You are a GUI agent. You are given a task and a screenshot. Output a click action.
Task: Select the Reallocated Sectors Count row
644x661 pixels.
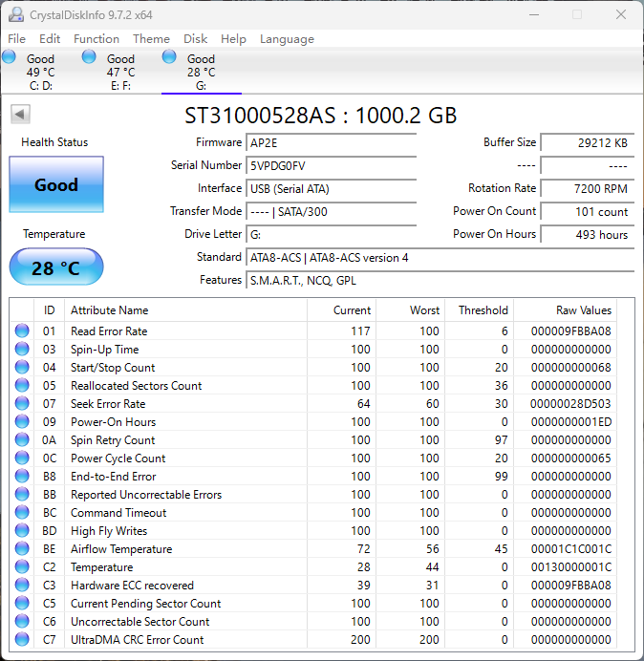[136, 386]
